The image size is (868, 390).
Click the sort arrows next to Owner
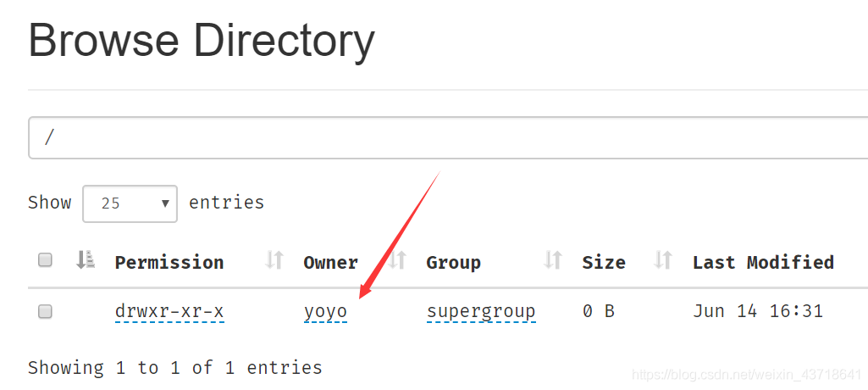(398, 261)
